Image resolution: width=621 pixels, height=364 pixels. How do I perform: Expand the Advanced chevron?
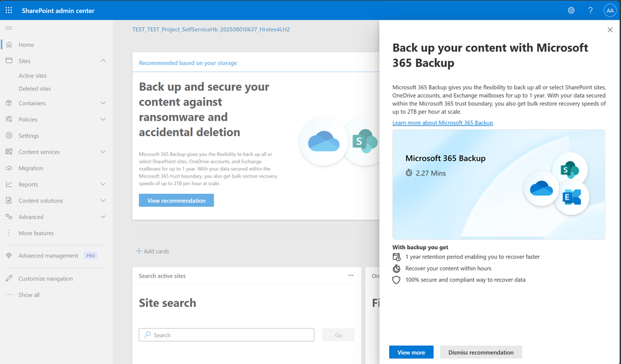coord(103,217)
